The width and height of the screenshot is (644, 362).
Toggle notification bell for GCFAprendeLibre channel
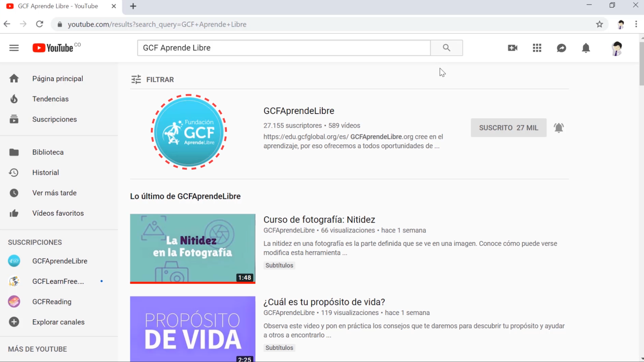[x=559, y=128]
